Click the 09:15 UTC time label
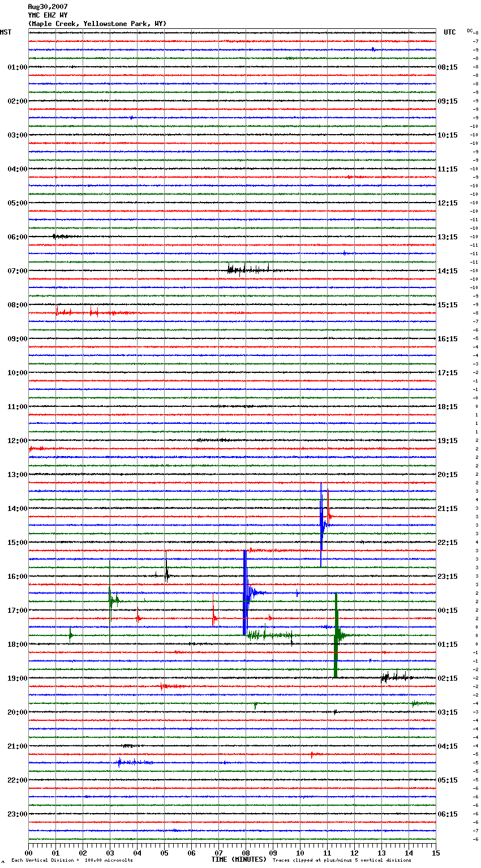This screenshot has height=868, width=481. [448, 101]
